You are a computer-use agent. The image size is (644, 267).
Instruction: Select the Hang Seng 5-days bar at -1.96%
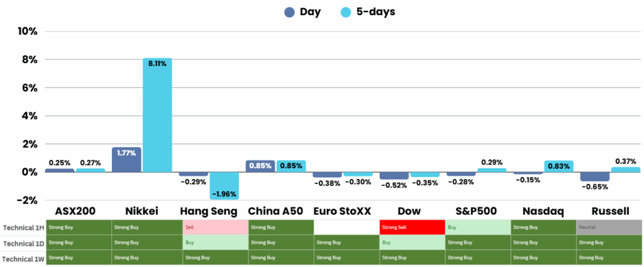(225, 185)
